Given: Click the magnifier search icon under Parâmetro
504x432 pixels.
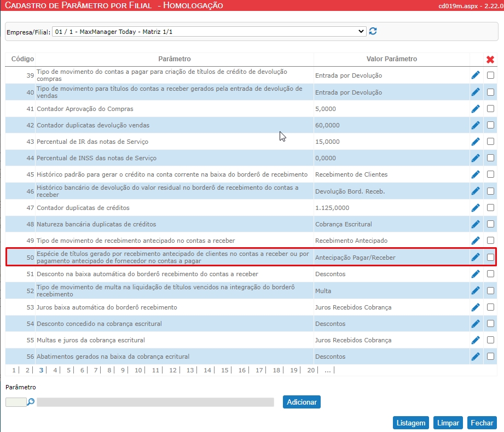Looking at the screenshot, I should click(31, 402).
